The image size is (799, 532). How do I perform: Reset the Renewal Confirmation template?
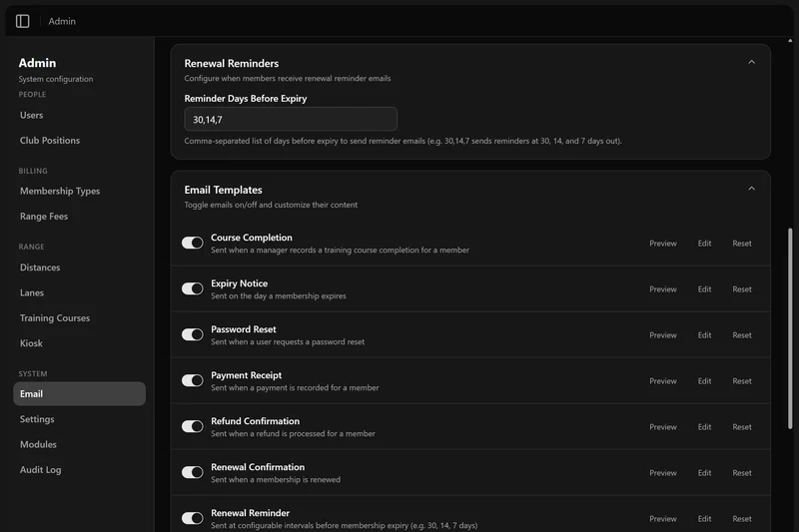point(742,472)
